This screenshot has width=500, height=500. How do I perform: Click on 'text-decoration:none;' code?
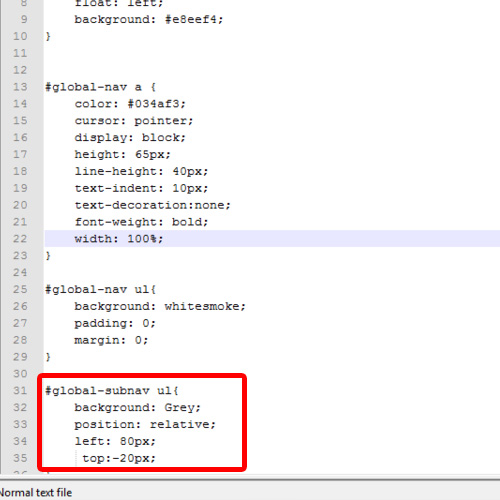(152, 205)
